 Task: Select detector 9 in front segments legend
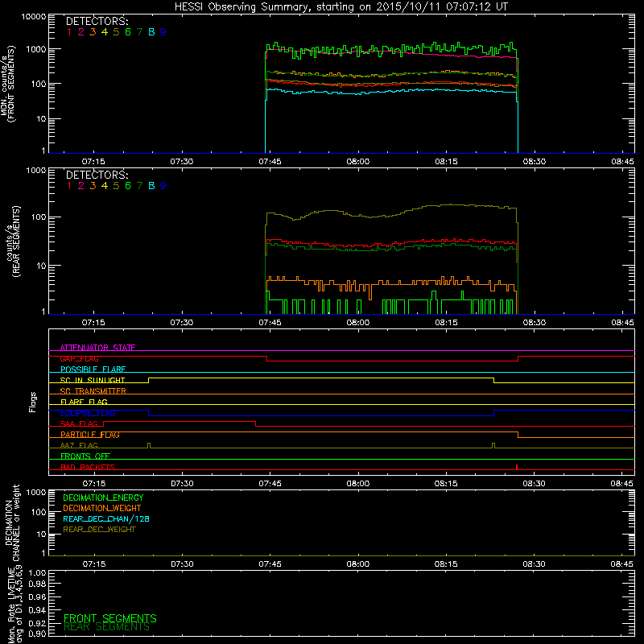(x=163, y=32)
